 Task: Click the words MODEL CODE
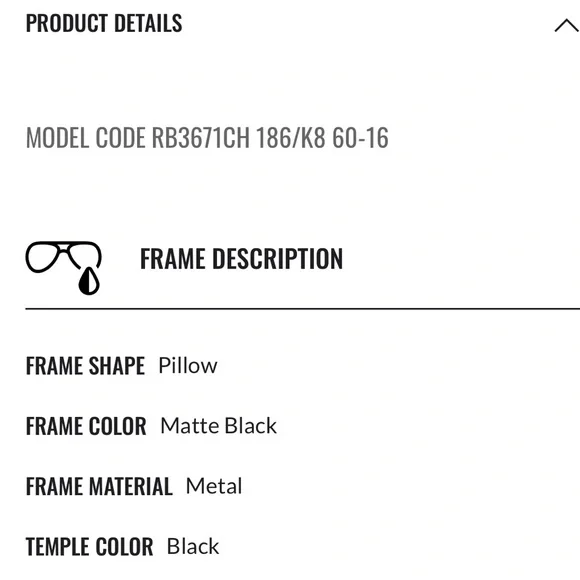coord(86,138)
